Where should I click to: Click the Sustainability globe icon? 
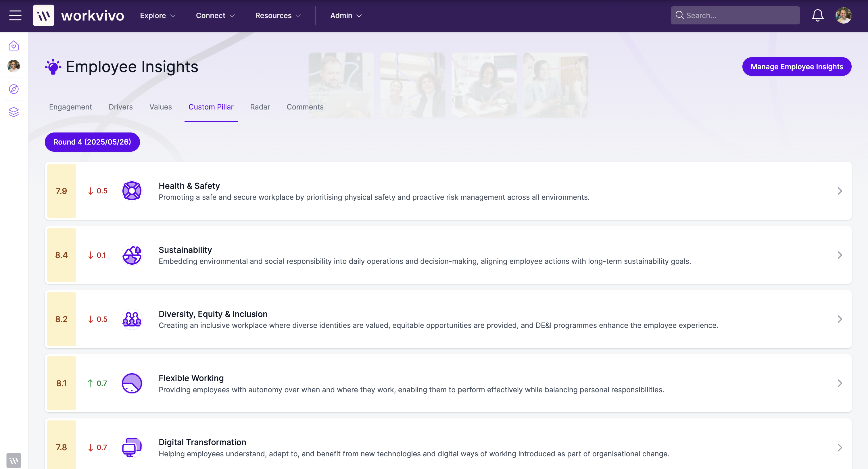tap(132, 255)
